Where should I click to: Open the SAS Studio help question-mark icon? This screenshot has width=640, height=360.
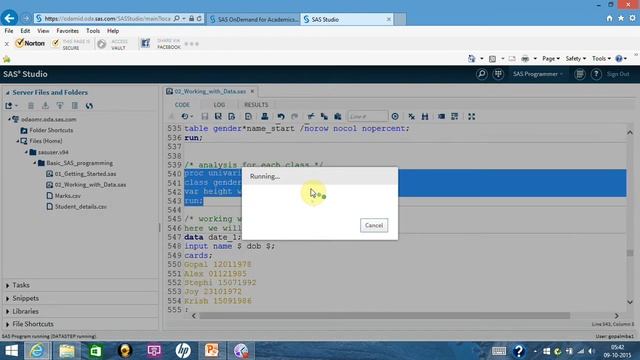[596, 74]
